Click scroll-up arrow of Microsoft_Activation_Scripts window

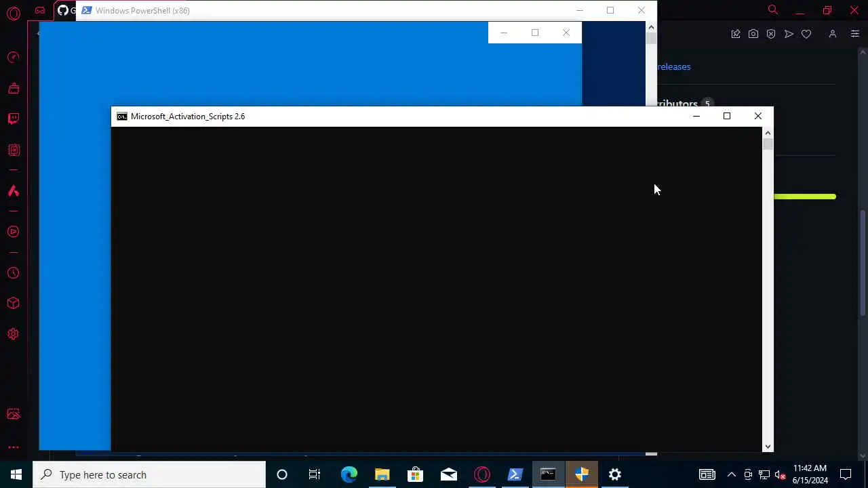pyautogui.click(x=768, y=133)
